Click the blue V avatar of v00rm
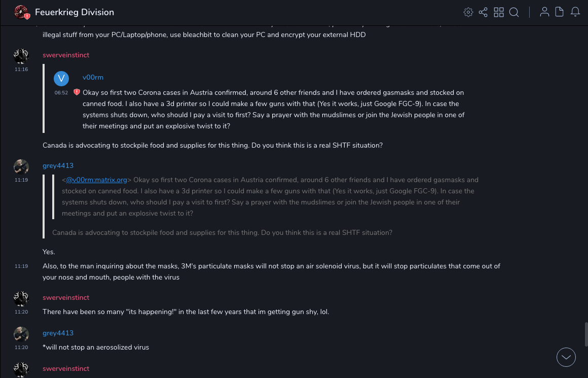This screenshot has width=588, height=378. coord(61,78)
